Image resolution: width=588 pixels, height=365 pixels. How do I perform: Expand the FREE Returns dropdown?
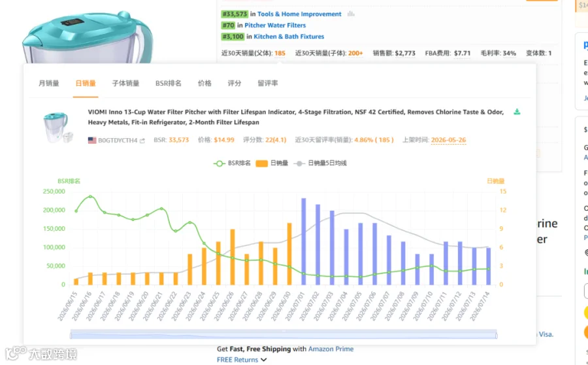pyautogui.click(x=242, y=360)
